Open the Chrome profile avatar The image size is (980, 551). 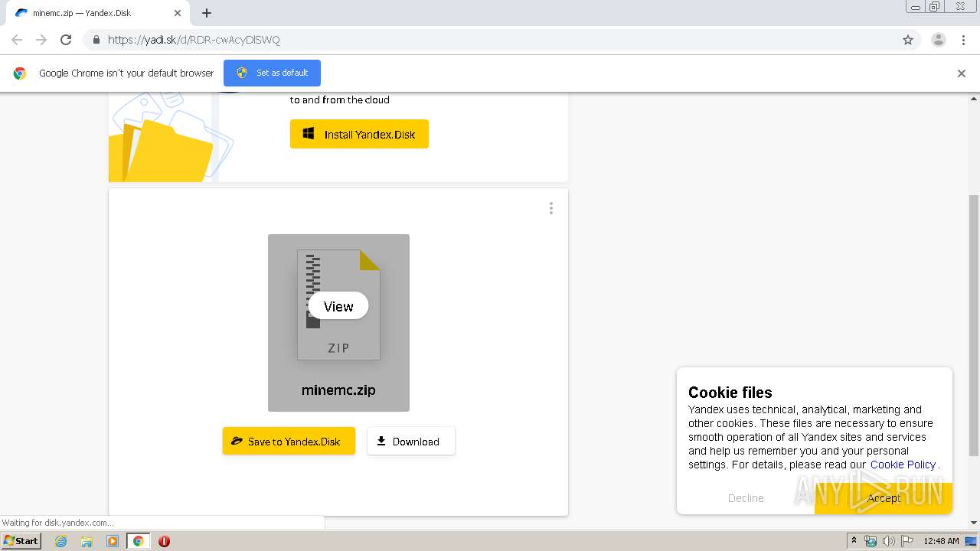(938, 40)
